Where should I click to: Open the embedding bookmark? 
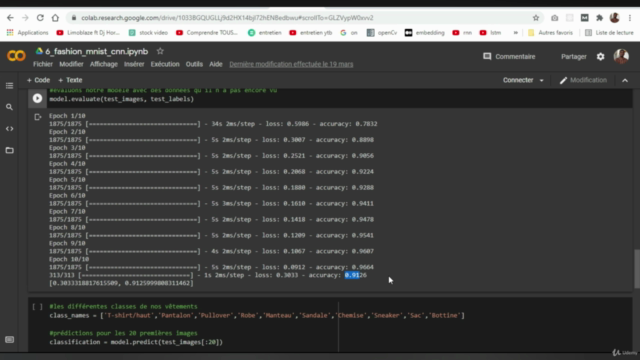click(424, 33)
